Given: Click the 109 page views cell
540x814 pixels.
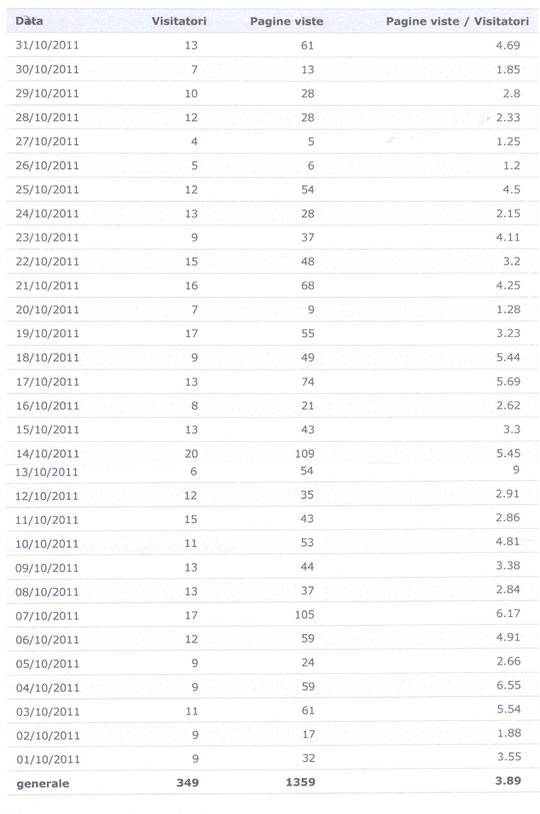Looking at the screenshot, I should [305, 454].
